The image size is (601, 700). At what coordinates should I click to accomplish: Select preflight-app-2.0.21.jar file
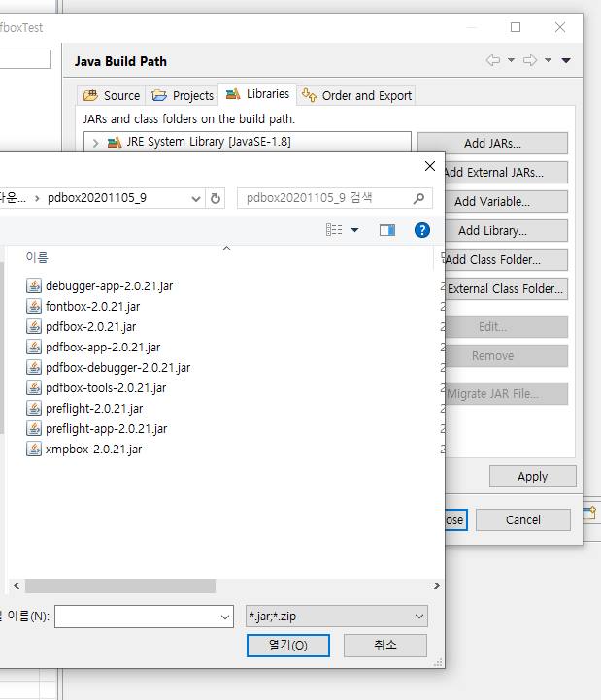[106, 429]
